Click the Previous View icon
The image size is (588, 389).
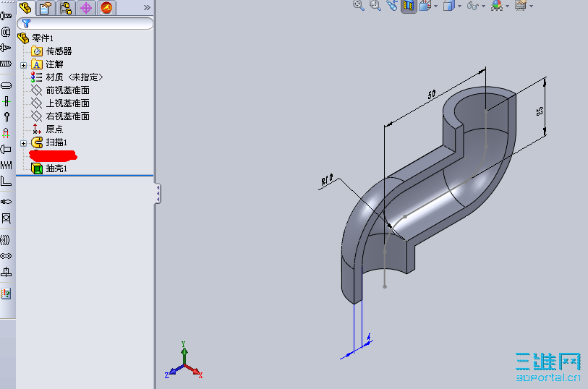click(x=392, y=5)
